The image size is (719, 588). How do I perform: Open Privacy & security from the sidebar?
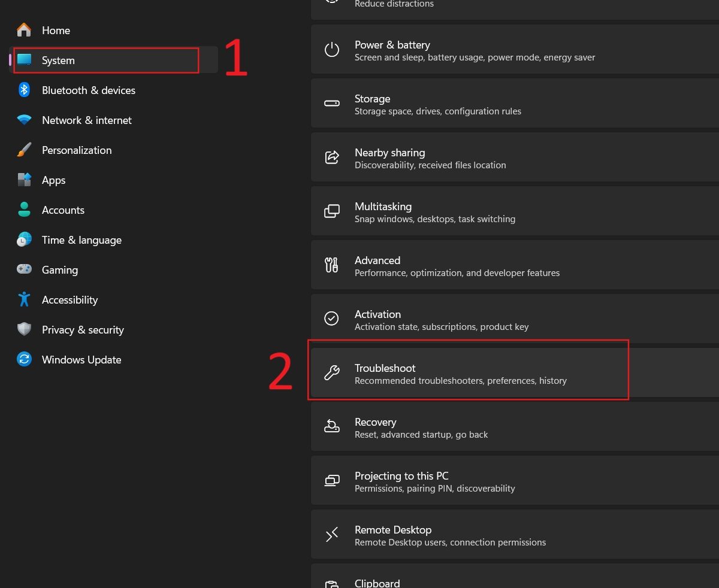83,329
